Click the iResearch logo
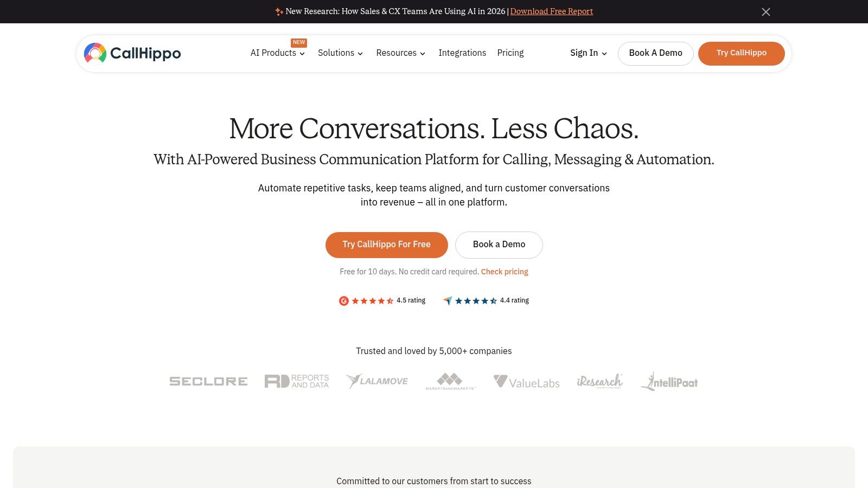The image size is (868, 488). click(600, 381)
